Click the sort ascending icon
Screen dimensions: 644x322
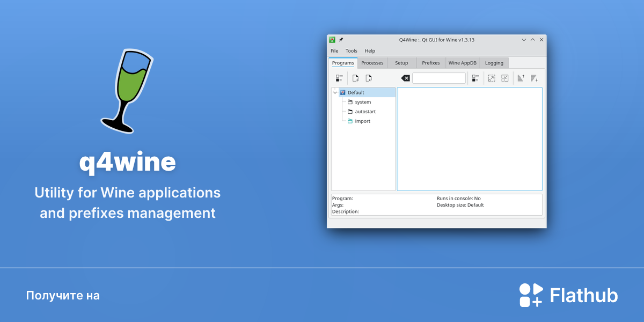click(x=521, y=78)
